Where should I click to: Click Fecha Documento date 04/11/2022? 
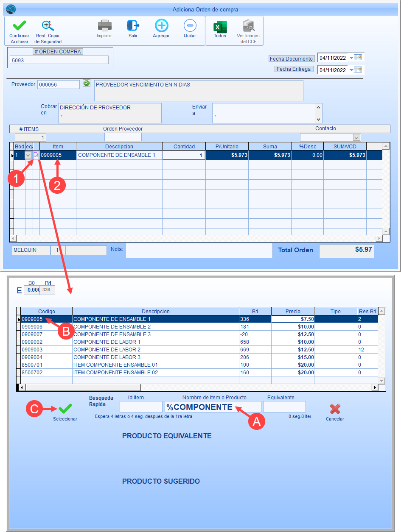pyautogui.click(x=333, y=58)
